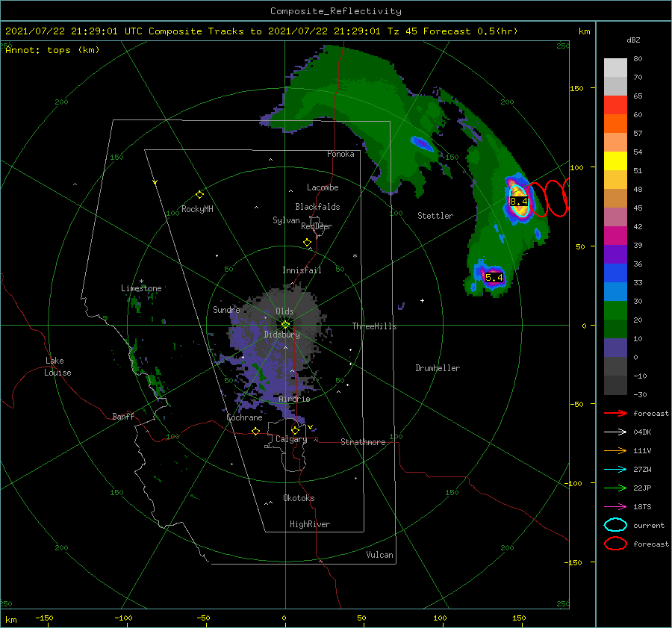Click the Cochrane label
Image resolution: width=672 pixels, height=628 pixels.
(x=244, y=417)
